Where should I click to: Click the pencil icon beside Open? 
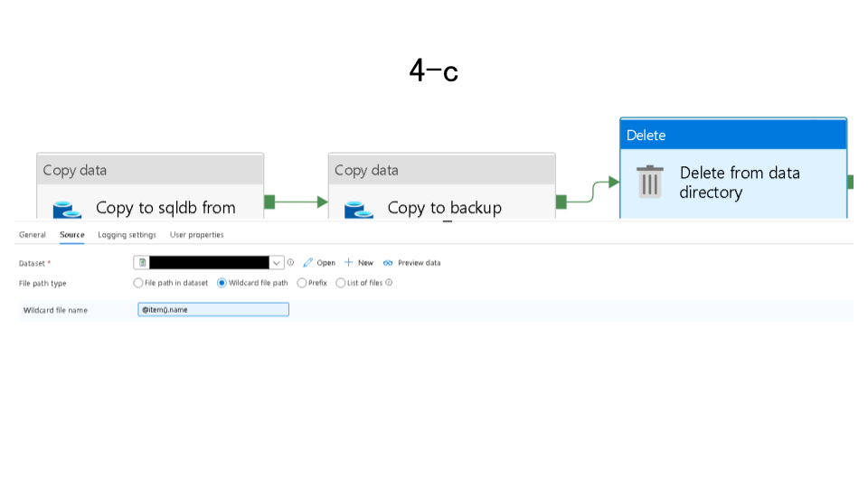pyautogui.click(x=307, y=262)
